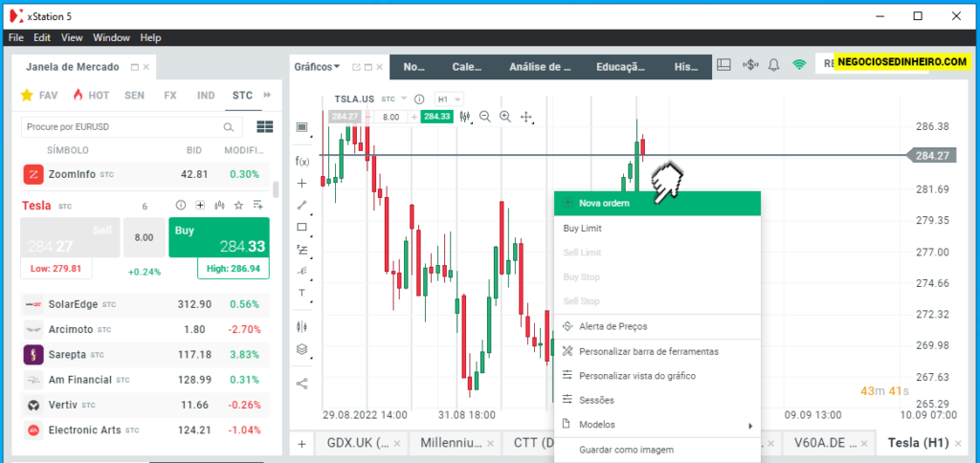Decrease chart order volume with minus

(368, 117)
